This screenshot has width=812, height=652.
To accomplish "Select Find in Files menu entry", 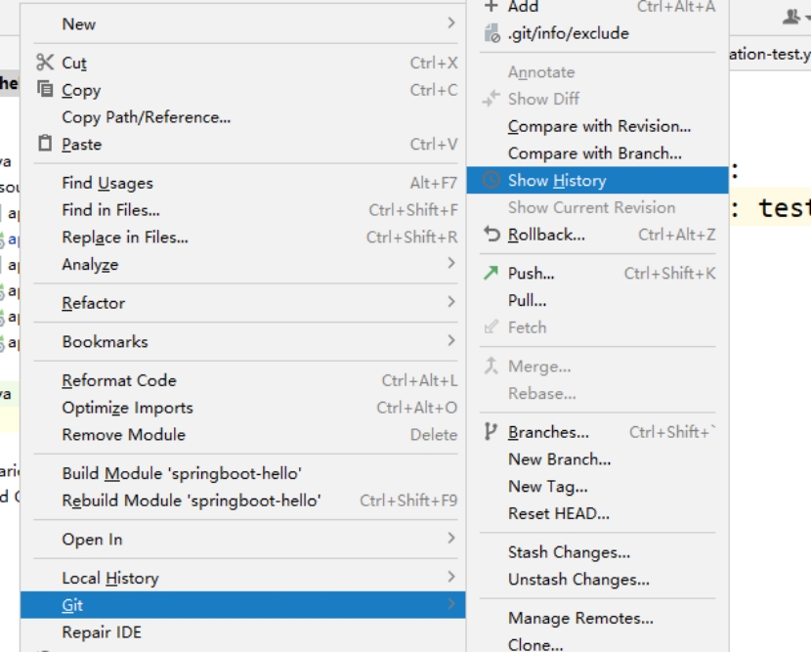I will click(110, 210).
